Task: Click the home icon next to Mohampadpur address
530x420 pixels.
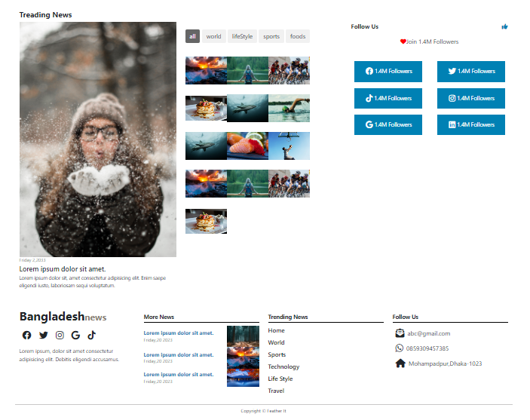Action: click(x=400, y=363)
